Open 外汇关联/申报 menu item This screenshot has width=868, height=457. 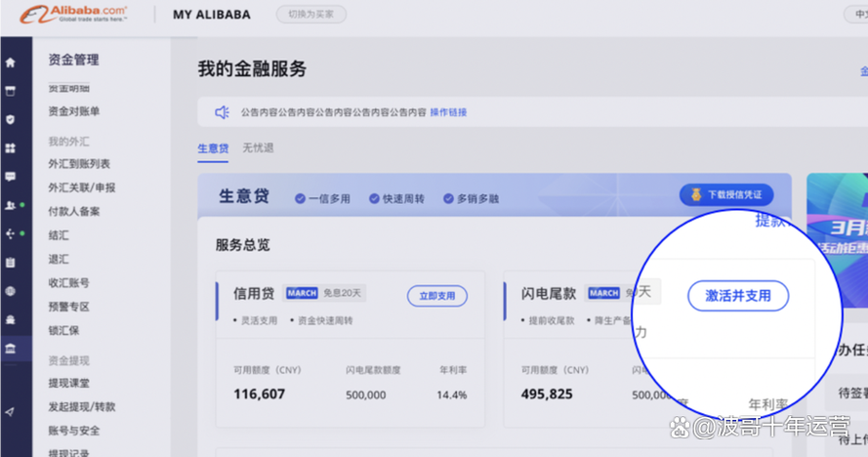pos(82,187)
